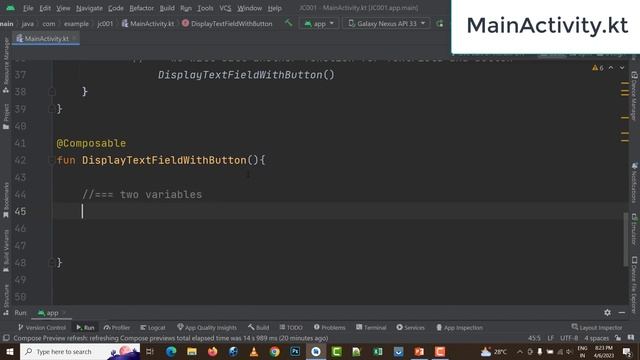Open the Galaxy Nexus API 33 device dropdown
The image size is (640, 360).
coord(386,24)
